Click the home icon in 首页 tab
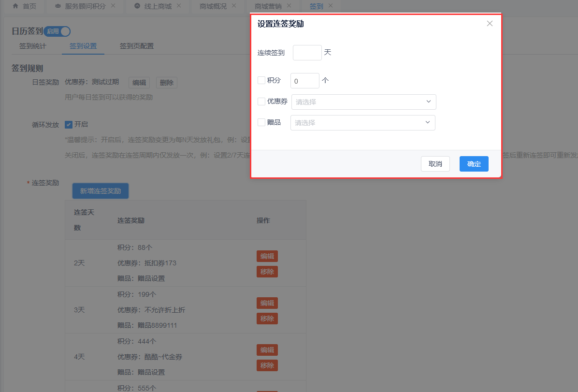 click(x=15, y=6)
